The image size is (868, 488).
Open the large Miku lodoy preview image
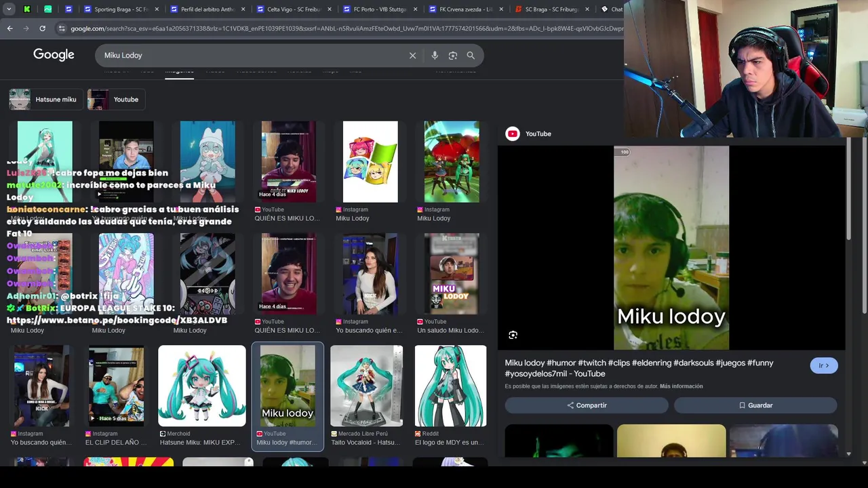point(671,248)
